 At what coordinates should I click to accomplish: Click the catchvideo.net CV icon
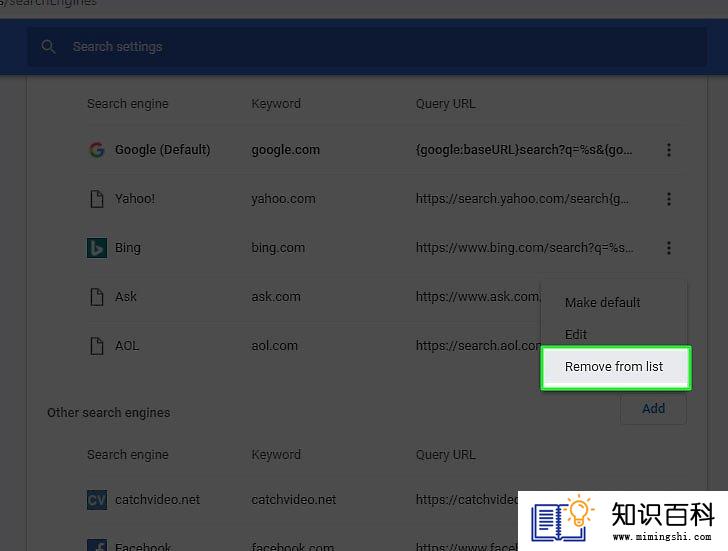(x=97, y=499)
